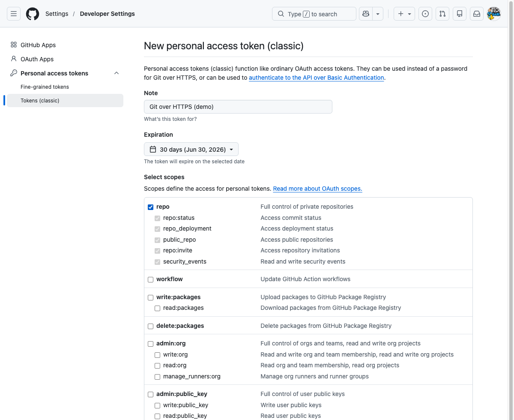Image resolution: width=514 pixels, height=420 pixels.
Task: Open the Copilot chat icon
Action: [x=366, y=14]
